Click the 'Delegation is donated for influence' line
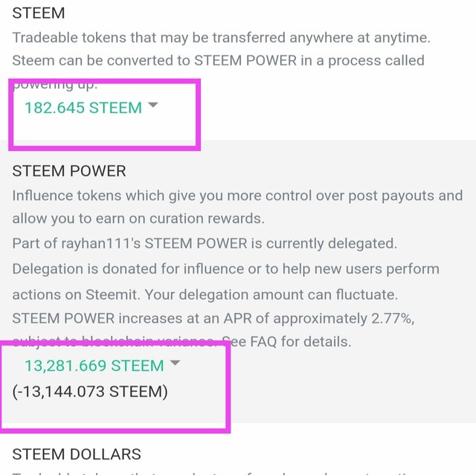 pos(225,269)
